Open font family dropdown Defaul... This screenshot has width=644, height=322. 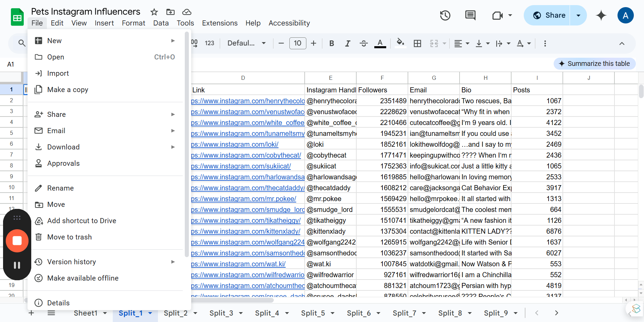point(247,43)
